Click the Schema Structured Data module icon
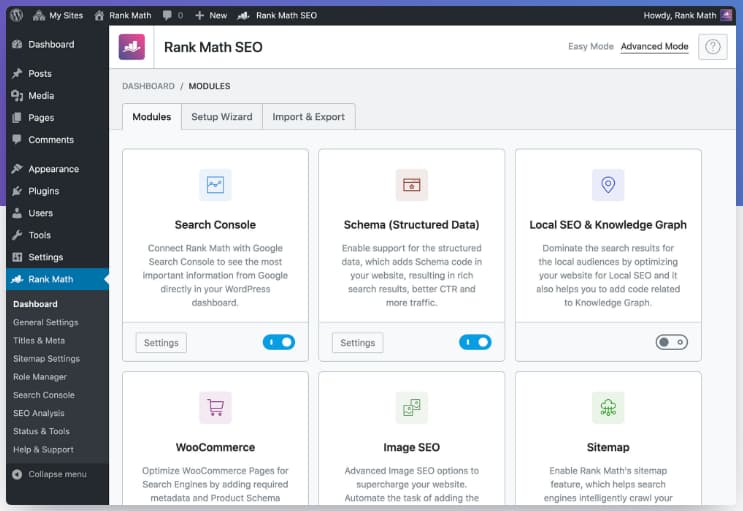This screenshot has height=511, width=743. pos(411,185)
